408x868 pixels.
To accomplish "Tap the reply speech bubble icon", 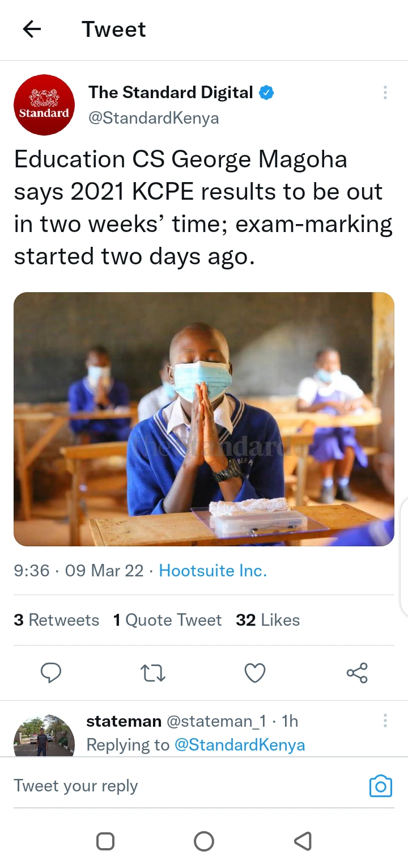I will click(x=51, y=673).
